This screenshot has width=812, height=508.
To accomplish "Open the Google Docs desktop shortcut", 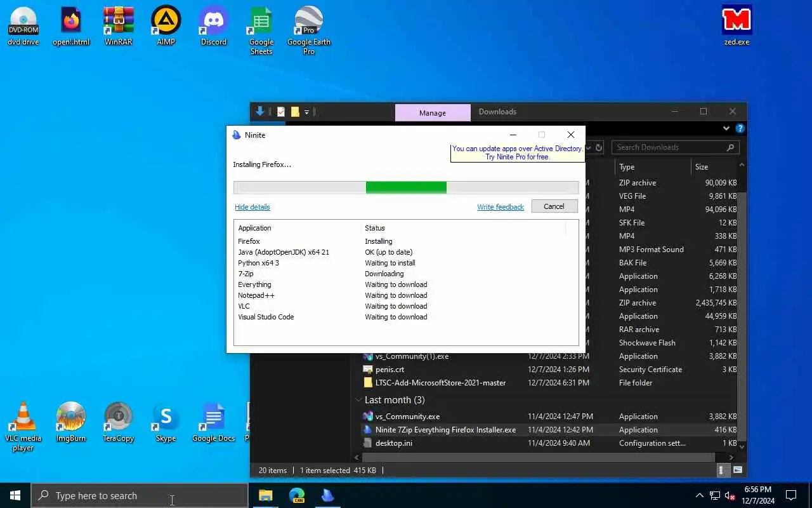I will point(214,422).
